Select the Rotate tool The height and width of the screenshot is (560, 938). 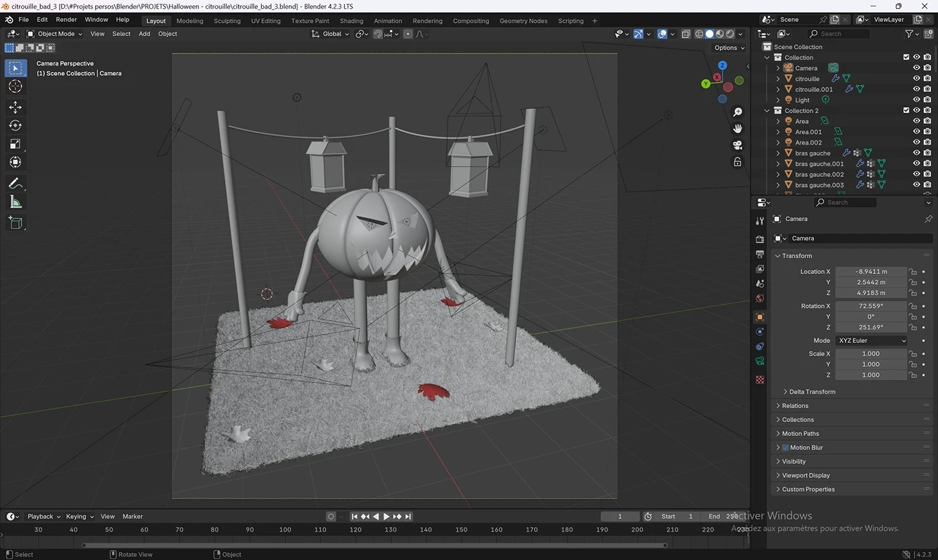(15, 125)
